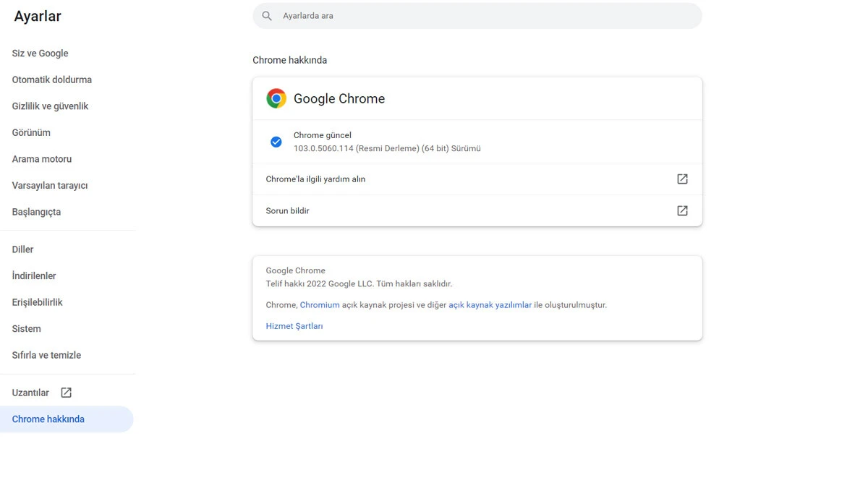868x488 pixels.
Task: Open 'Gizlilik ve güvenlik' settings
Action: tap(50, 106)
